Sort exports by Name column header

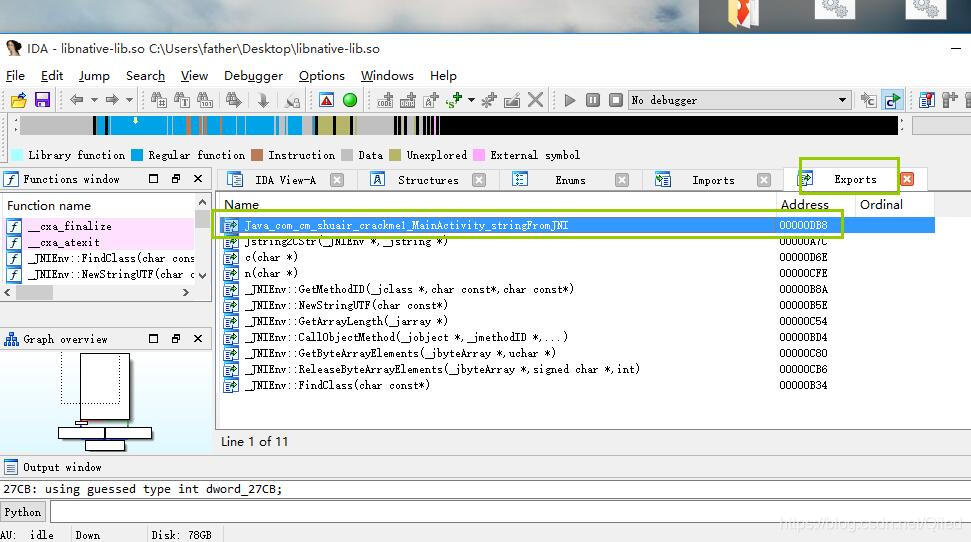coord(497,204)
